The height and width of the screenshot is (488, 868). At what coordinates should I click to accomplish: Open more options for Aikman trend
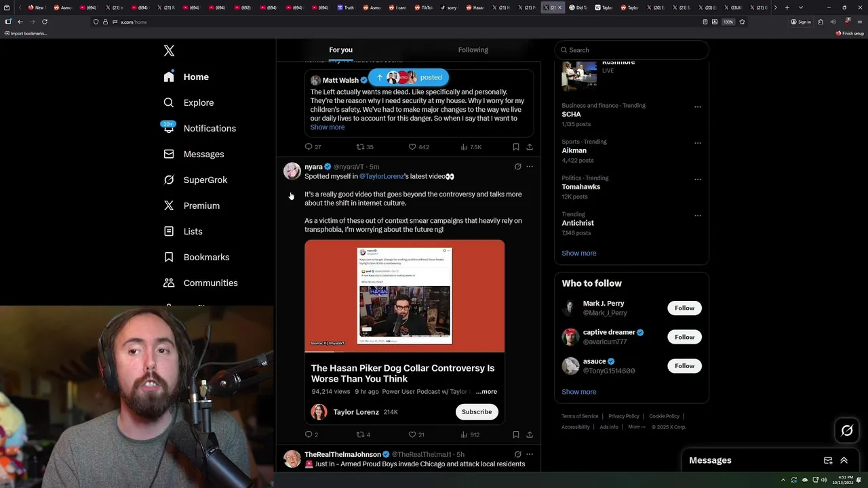tap(697, 143)
